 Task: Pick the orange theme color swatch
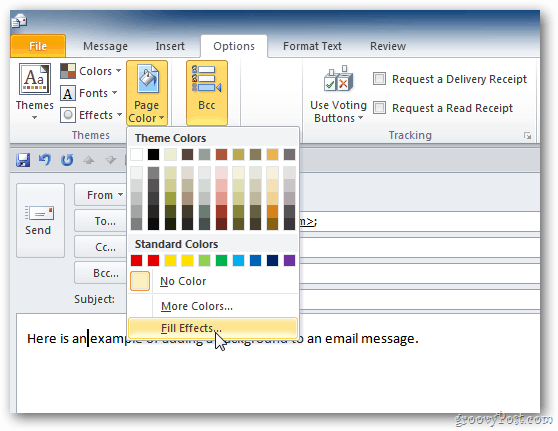click(273, 155)
